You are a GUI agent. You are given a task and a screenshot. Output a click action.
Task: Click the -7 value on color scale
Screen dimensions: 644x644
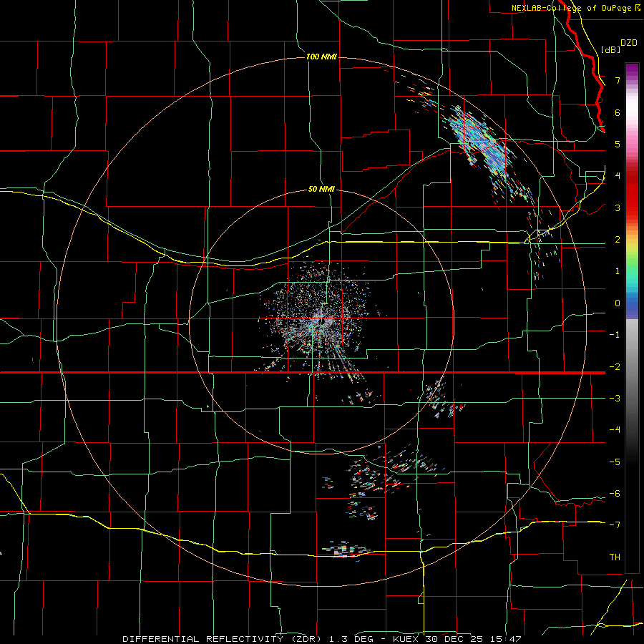click(x=615, y=525)
